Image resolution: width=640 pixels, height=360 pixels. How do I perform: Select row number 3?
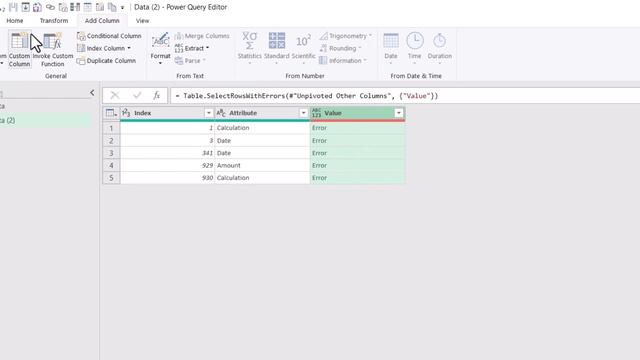[x=111, y=153]
